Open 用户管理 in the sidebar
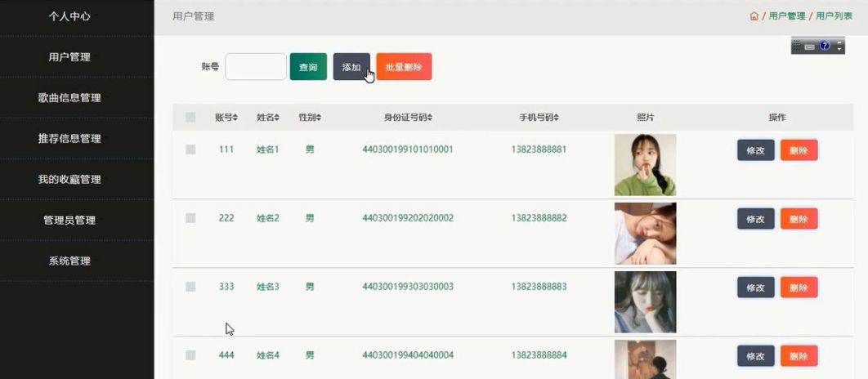Screen dimensions: 868x379 click(69, 57)
